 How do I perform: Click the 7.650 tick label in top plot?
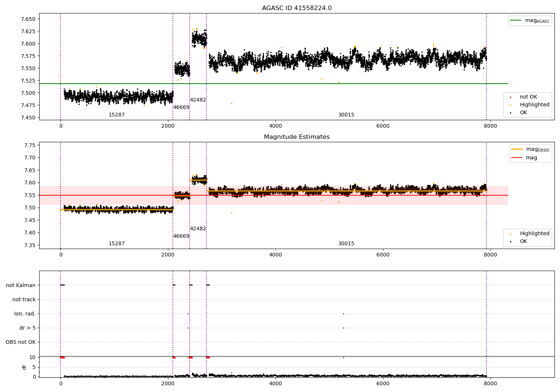pos(28,19)
